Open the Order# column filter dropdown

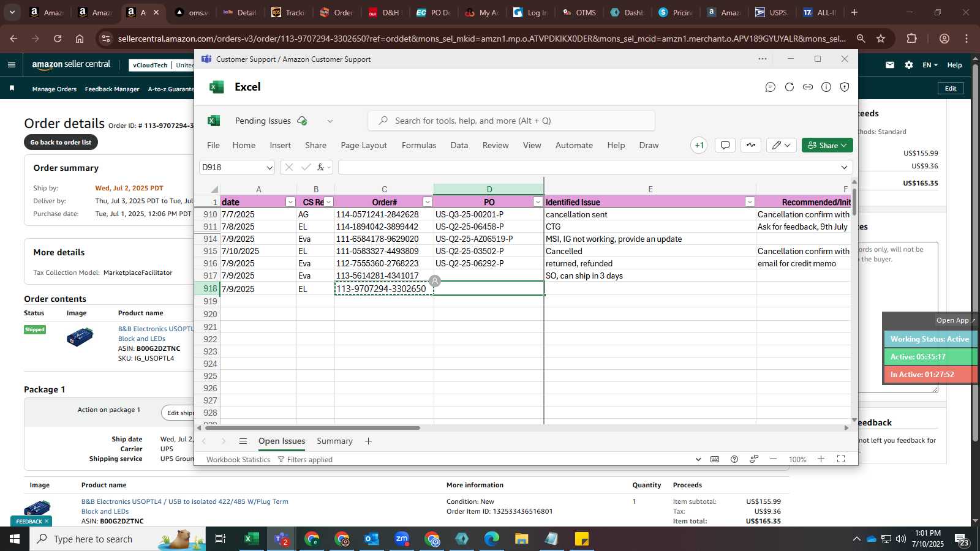tap(428, 202)
